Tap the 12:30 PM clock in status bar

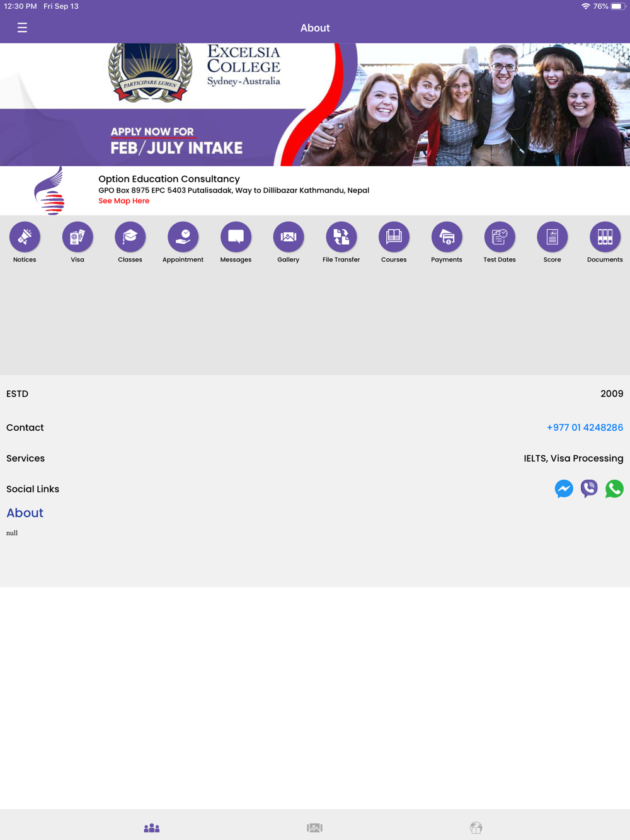20,6
